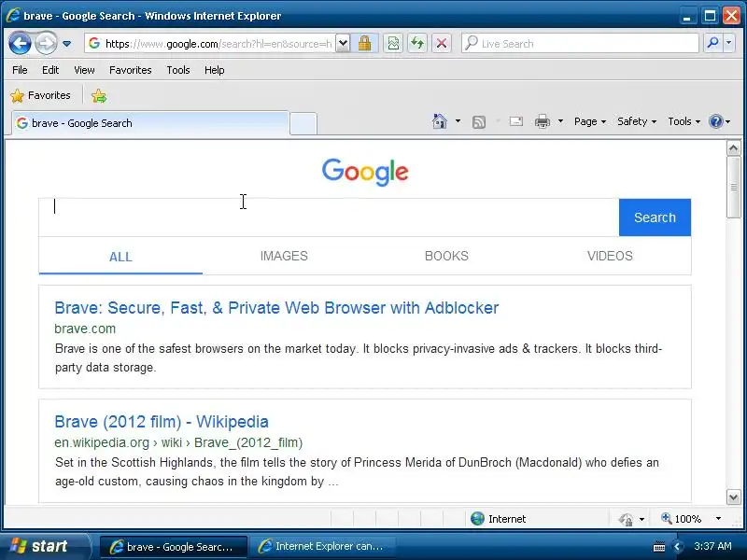Switch to brave - Google Search taskbar button

tap(173, 547)
